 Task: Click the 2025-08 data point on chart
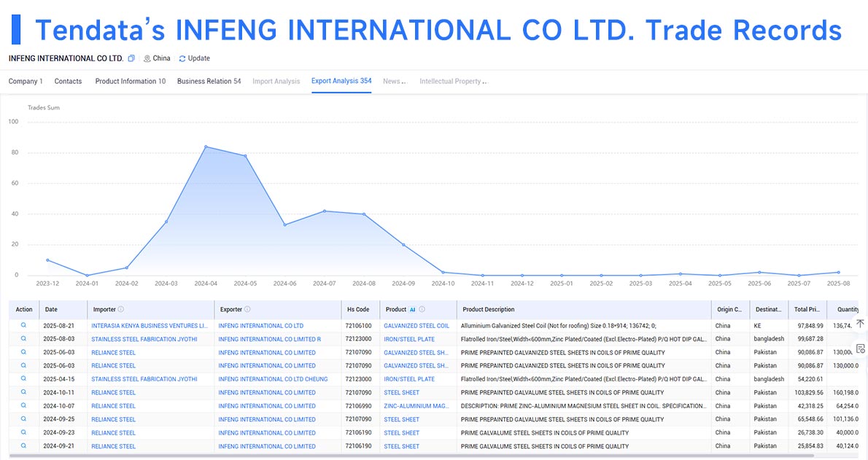(839, 273)
